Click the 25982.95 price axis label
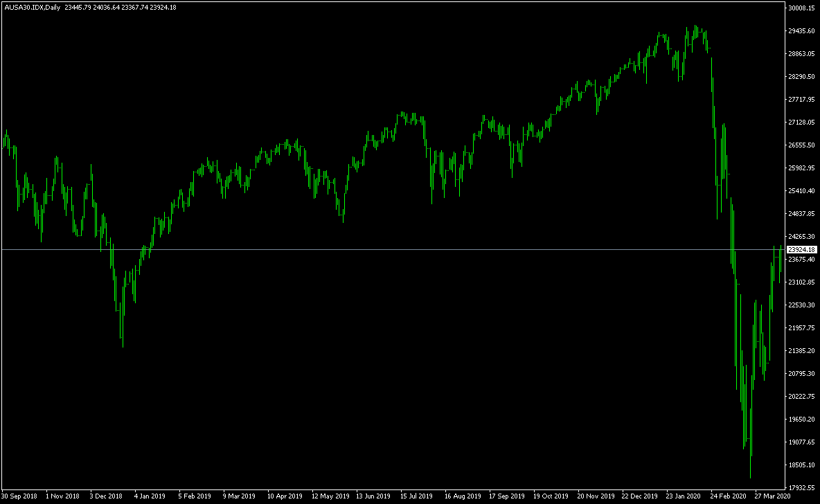This screenshot has width=820, height=504. [802, 168]
